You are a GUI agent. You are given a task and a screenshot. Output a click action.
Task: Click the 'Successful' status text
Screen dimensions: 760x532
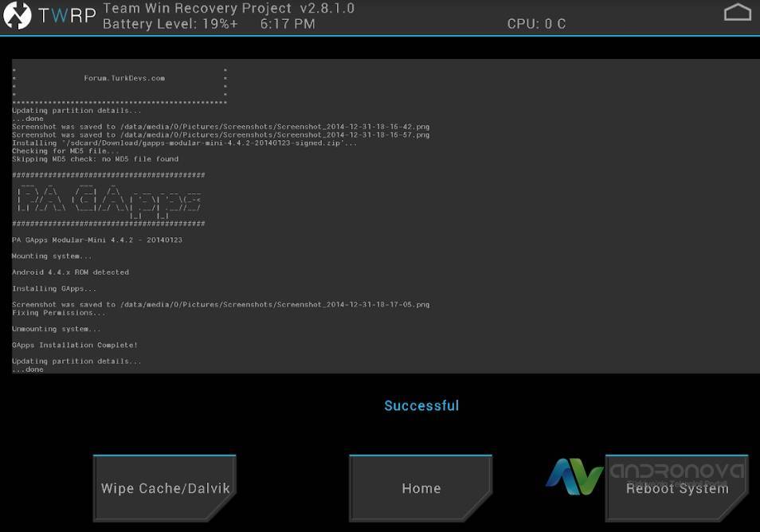click(421, 405)
